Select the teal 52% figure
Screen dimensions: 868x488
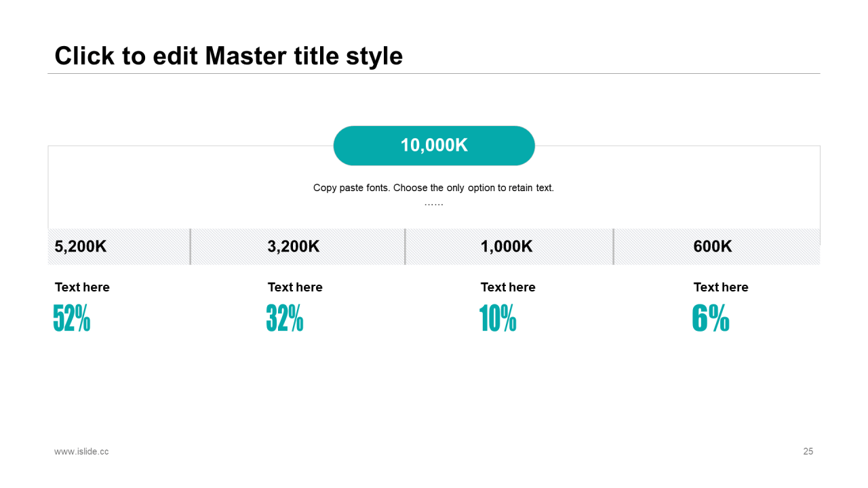point(72,318)
